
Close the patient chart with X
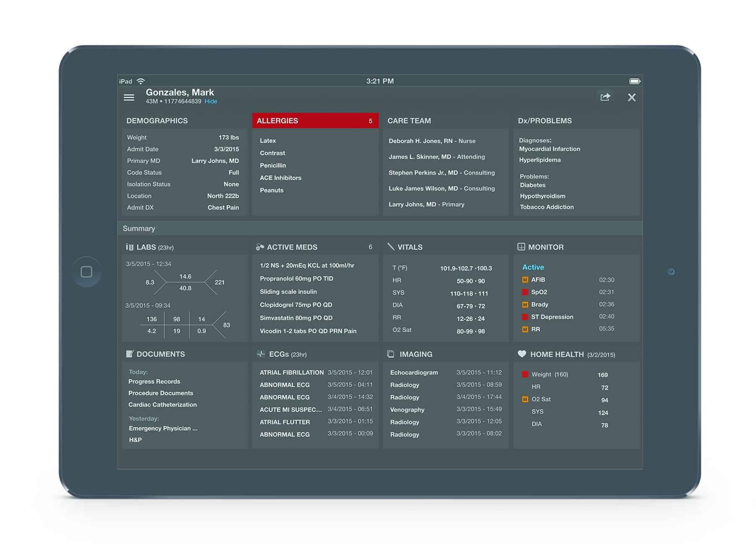tap(631, 97)
